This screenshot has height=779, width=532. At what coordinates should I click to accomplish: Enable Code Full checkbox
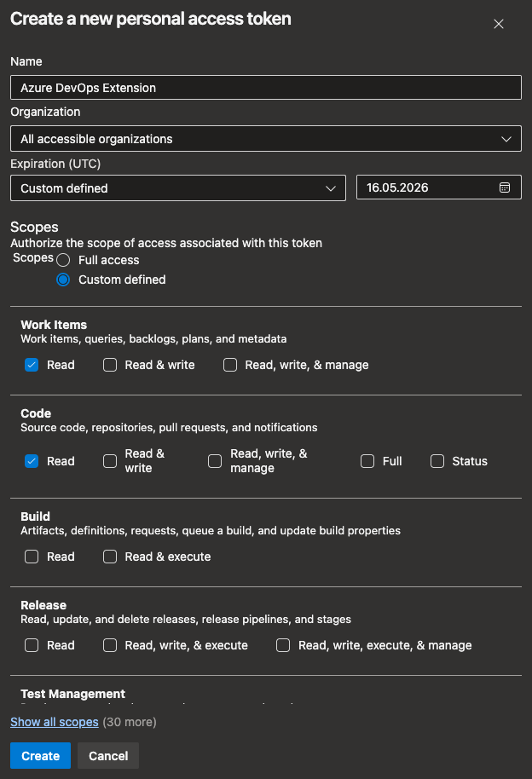(x=367, y=461)
